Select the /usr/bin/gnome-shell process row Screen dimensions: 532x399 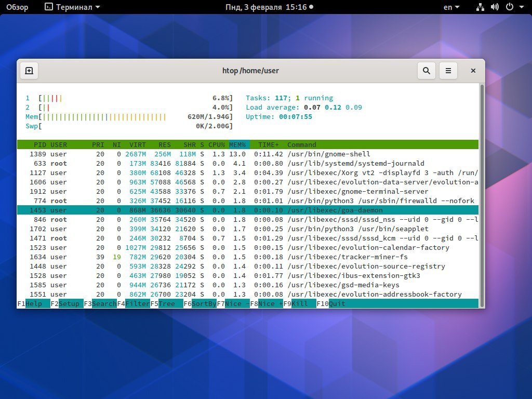(x=248, y=154)
